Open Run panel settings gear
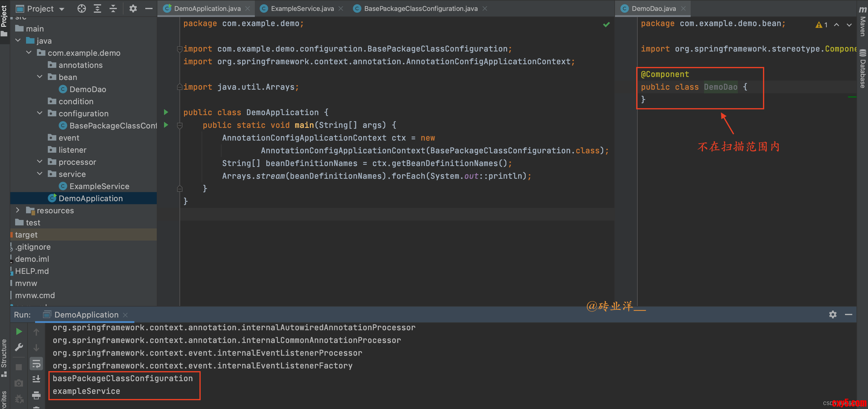 [833, 314]
